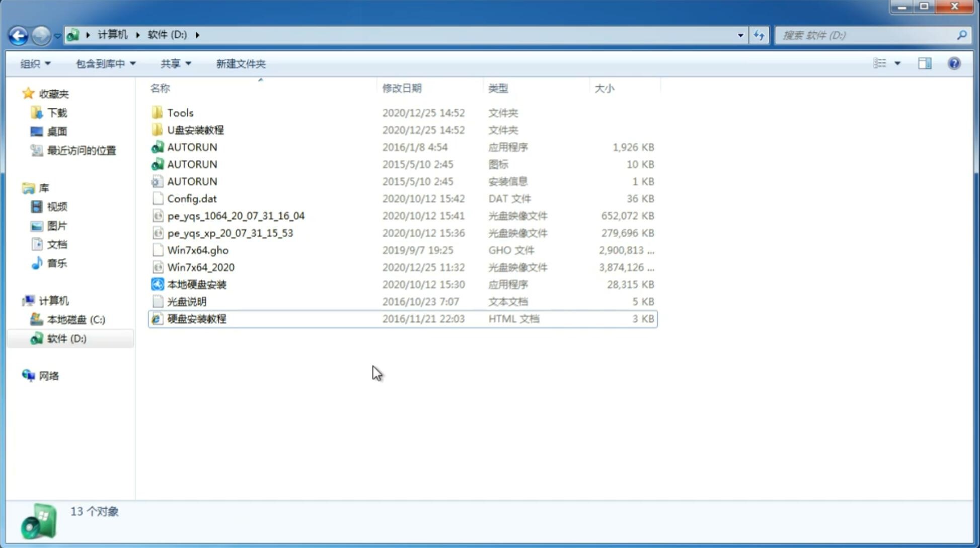This screenshot has width=980, height=548.
Task: Open the U盘安装教程 folder
Action: coord(195,129)
